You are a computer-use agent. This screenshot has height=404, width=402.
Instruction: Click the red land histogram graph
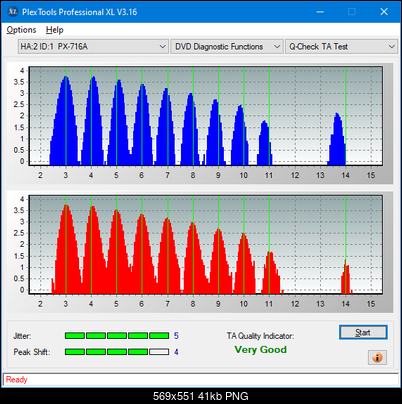(206, 245)
